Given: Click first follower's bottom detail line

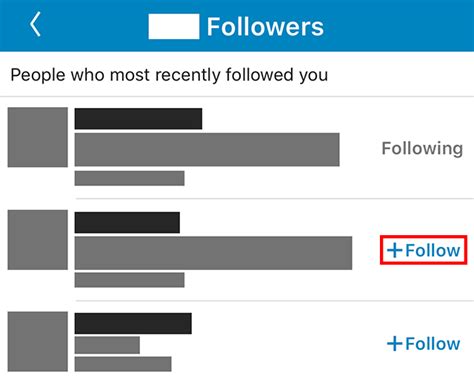Looking at the screenshot, I should pos(129,178).
